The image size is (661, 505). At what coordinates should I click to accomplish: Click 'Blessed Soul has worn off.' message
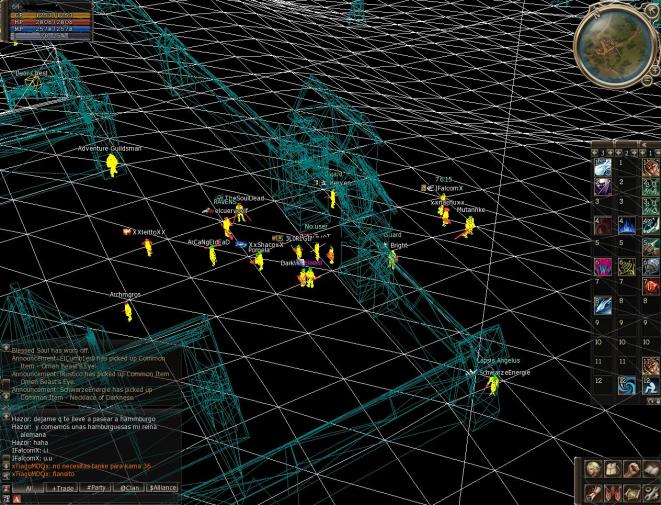[50, 351]
